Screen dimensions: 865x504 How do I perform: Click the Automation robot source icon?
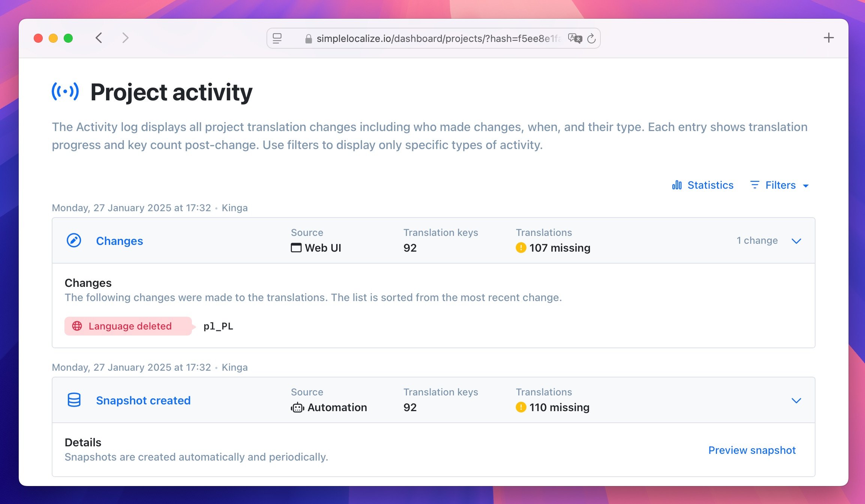point(296,407)
